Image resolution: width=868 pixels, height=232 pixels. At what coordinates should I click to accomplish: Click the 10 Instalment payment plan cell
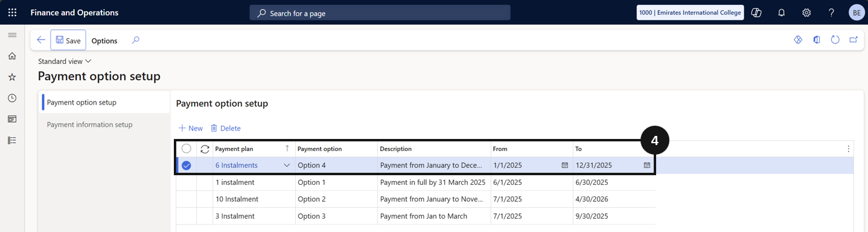coord(254,199)
